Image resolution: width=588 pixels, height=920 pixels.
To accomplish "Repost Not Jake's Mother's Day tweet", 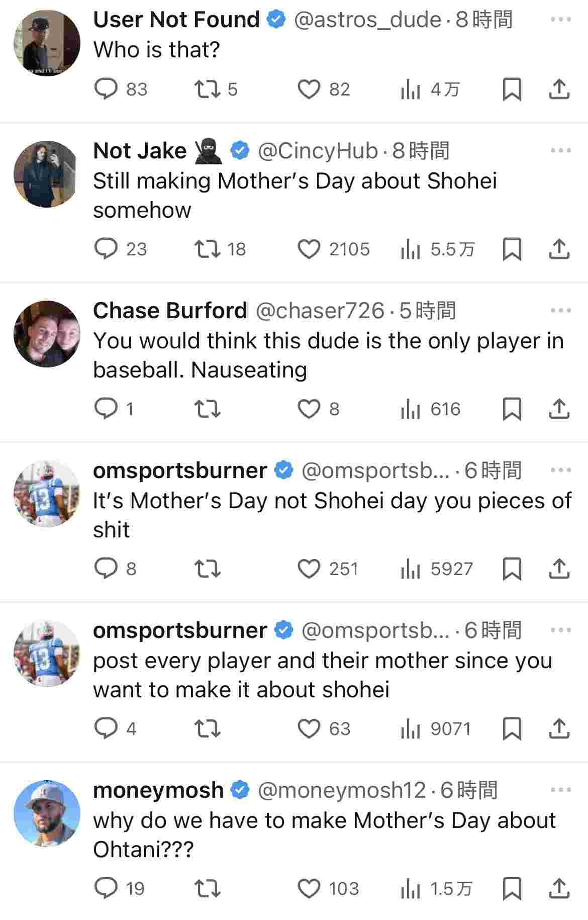I will [208, 249].
